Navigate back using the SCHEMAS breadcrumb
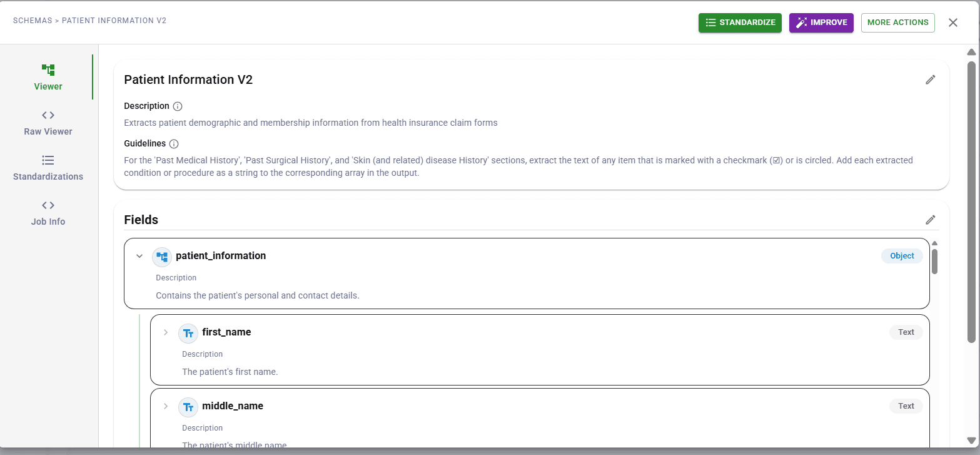The image size is (980, 455). pos(33,20)
